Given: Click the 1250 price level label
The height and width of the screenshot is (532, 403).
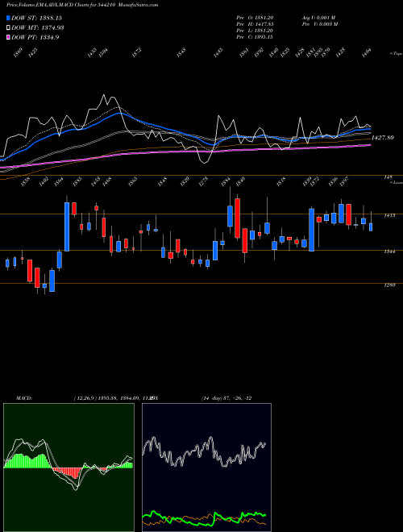Looking at the screenshot, I should tap(388, 285).
